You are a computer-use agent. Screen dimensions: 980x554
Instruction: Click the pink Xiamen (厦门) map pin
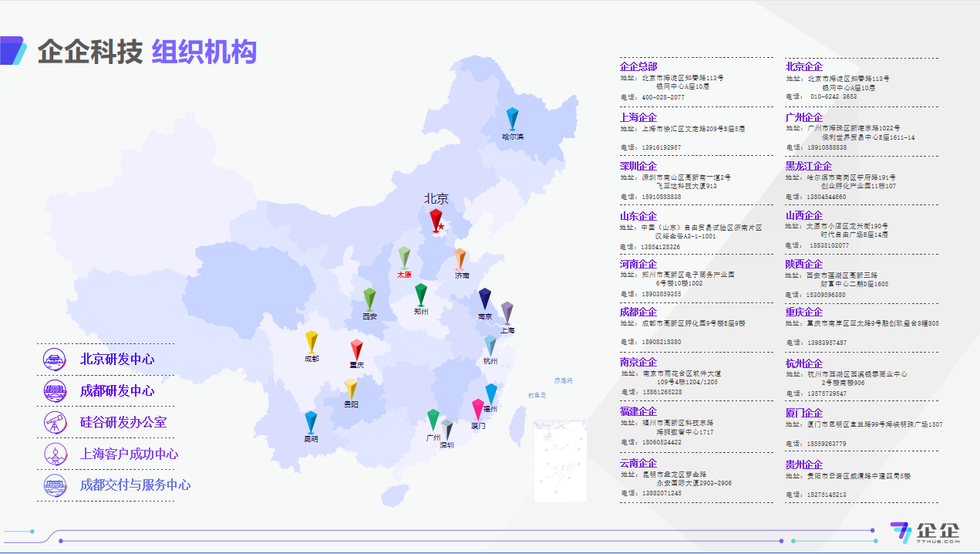pyautogui.click(x=478, y=409)
